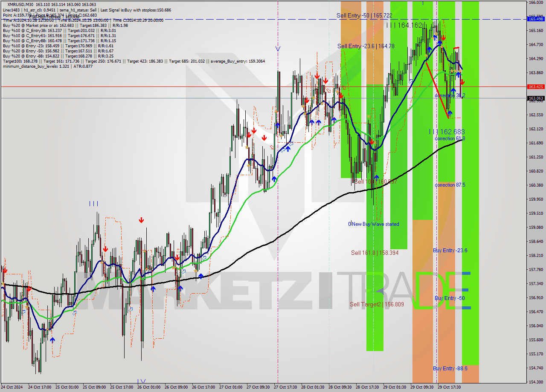The image size is (546, 392).
Task: Click the 166.030 price axis value
Action: pyautogui.click(x=536, y=3)
